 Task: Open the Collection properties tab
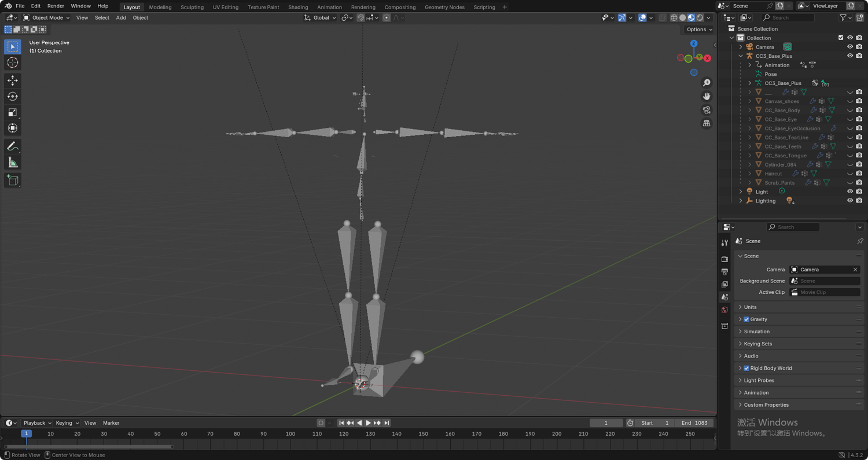click(x=724, y=326)
